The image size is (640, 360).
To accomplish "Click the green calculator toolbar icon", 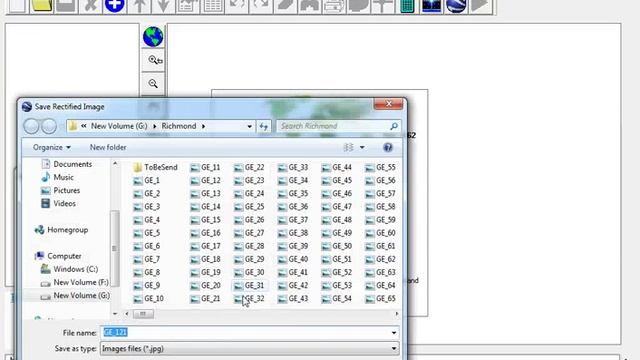I will (407, 6).
